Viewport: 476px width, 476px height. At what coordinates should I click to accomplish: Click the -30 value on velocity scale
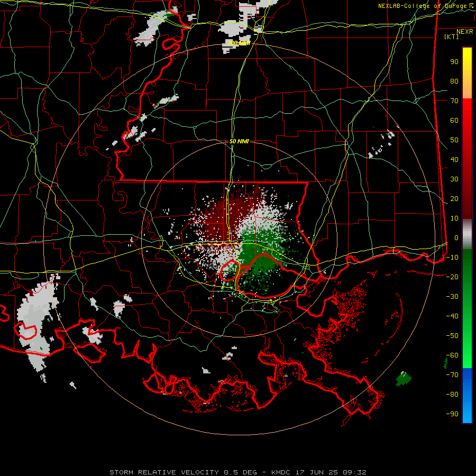click(x=452, y=297)
